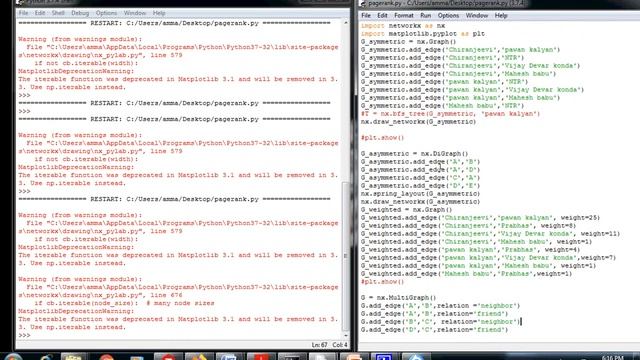Image resolution: width=640 pixels, height=360 pixels.
Task: Open the Window menu in the Shell window
Action: [135, 13]
